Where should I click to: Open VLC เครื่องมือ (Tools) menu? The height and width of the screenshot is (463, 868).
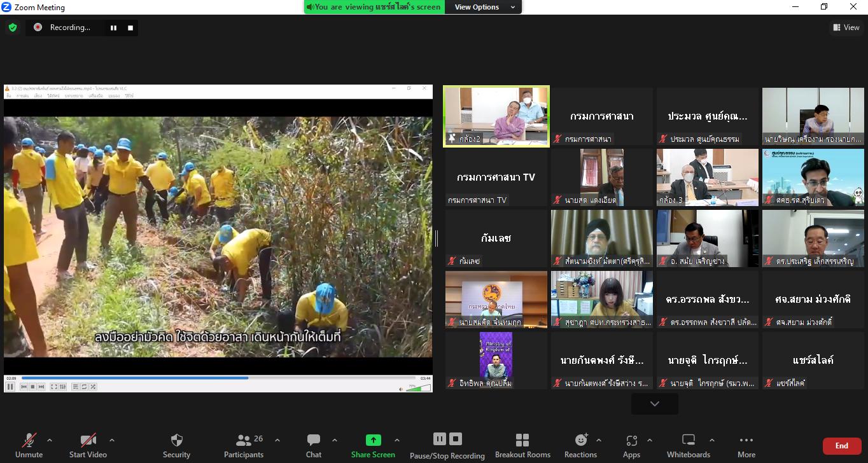tap(96, 95)
